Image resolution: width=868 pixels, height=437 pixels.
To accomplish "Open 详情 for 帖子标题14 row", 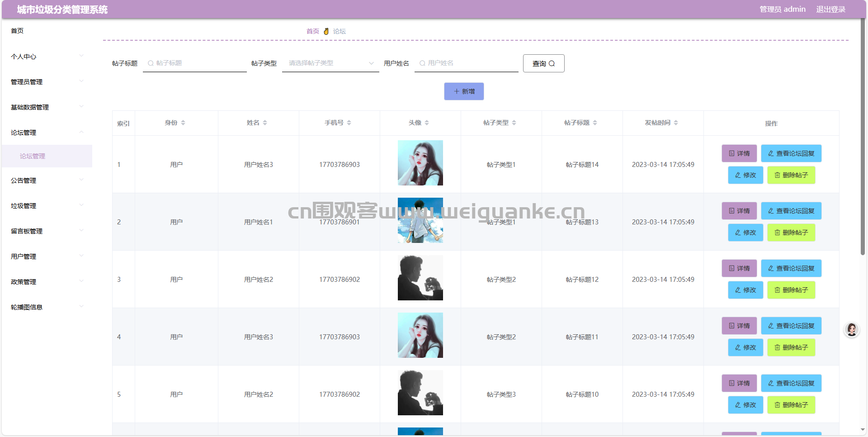I will point(739,153).
